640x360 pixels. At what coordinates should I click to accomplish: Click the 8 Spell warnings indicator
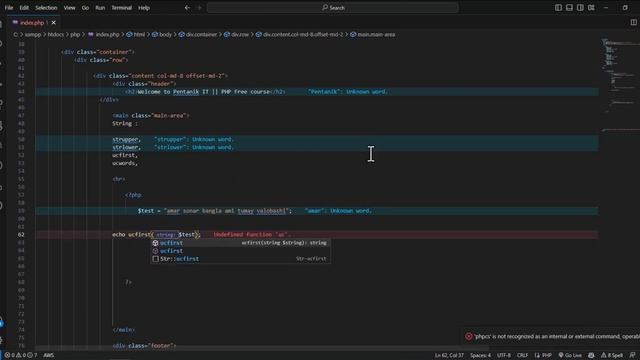tap(611, 356)
